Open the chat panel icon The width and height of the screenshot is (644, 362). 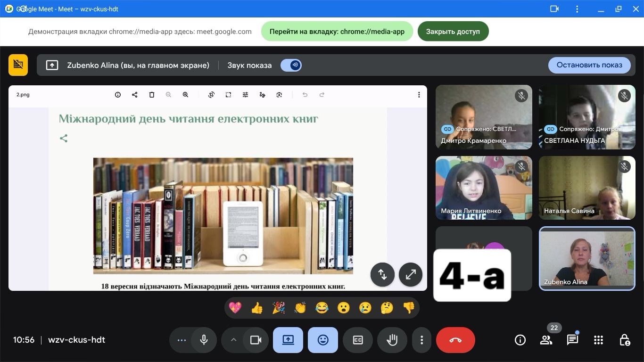572,340
